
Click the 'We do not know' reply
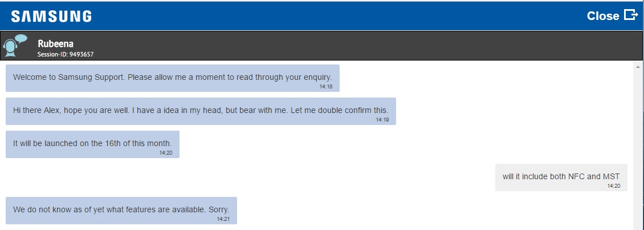121,209
